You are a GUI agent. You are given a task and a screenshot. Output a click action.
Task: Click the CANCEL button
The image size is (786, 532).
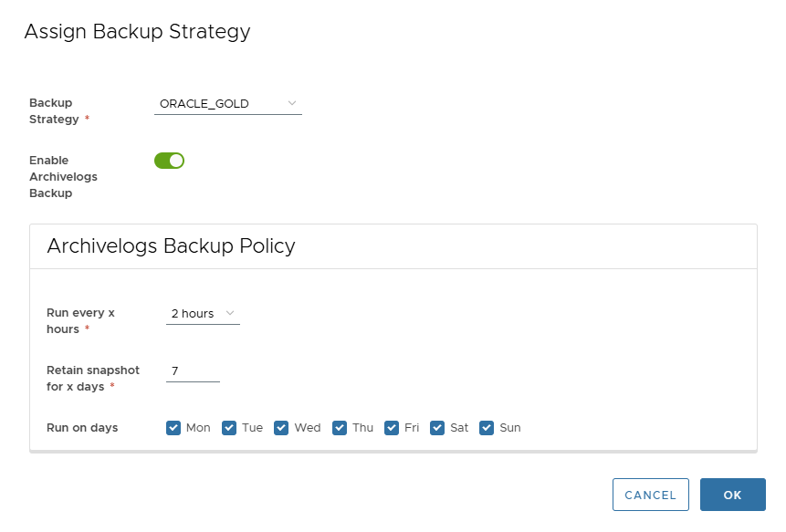[x=650, y=495]
